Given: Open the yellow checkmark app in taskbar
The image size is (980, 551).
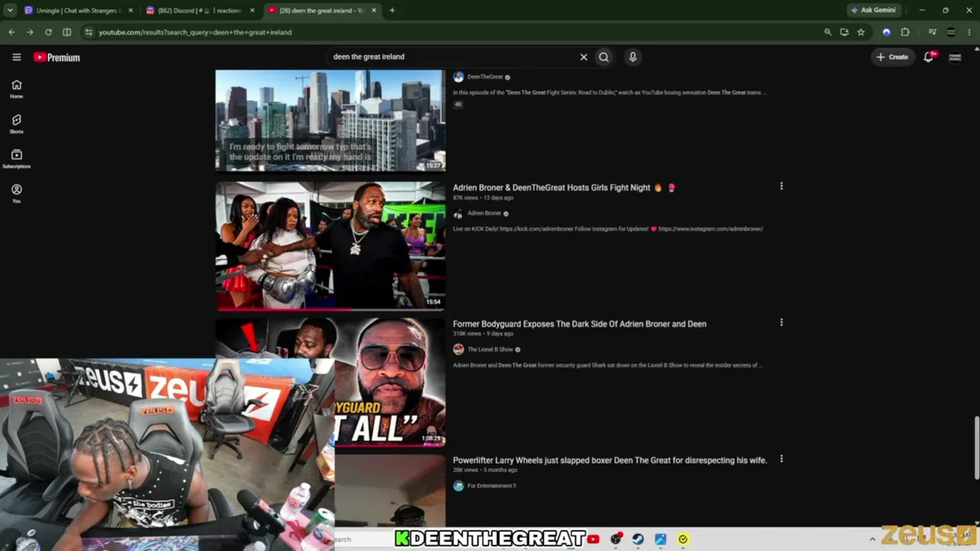Looking at the screenshot, I should coord(683,539).
